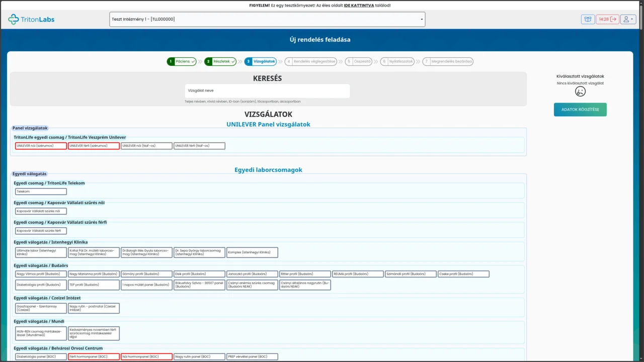Expand the Teszt Intézmény 1 institution selector

267,19
